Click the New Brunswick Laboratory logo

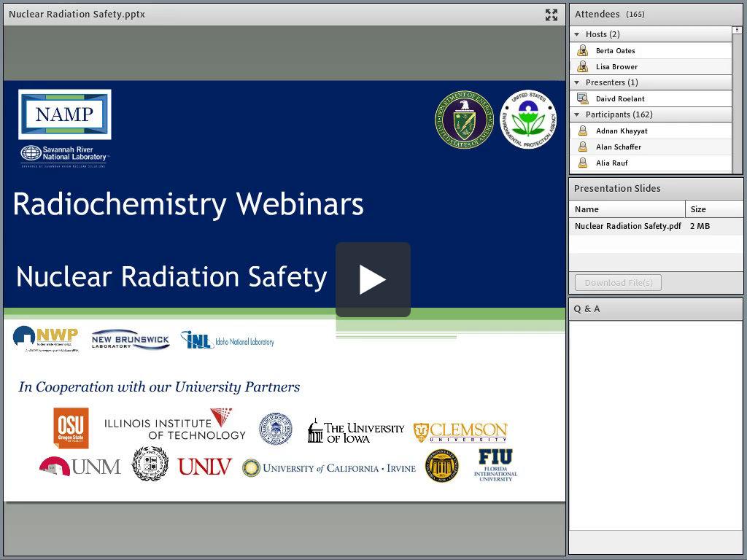click(x=130, y=340)
